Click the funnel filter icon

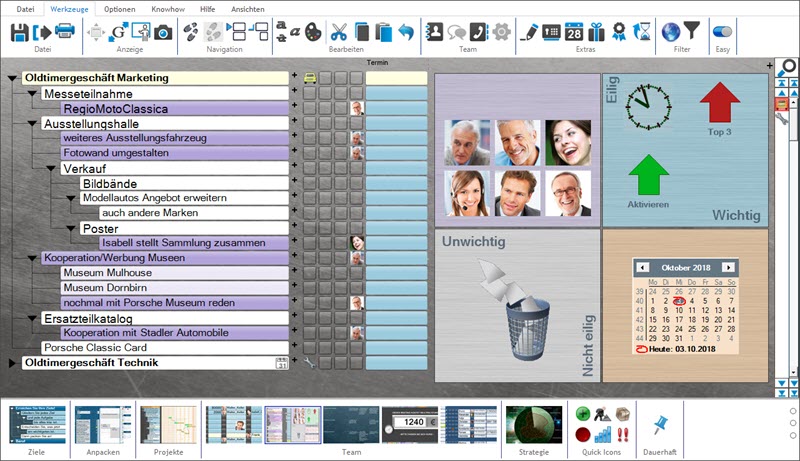pos(691,32)
